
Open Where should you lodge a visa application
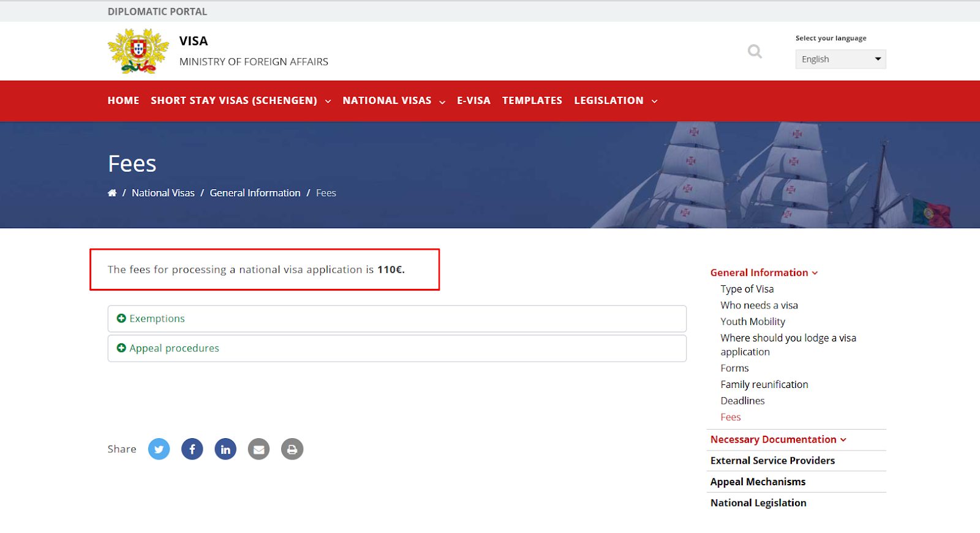pyautogui.click(x=788, y=345)
